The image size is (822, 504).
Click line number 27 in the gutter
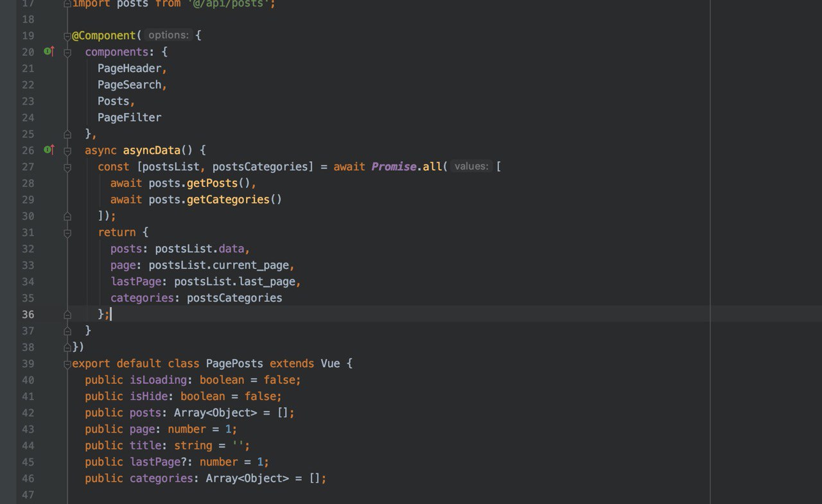coord(28,166)
